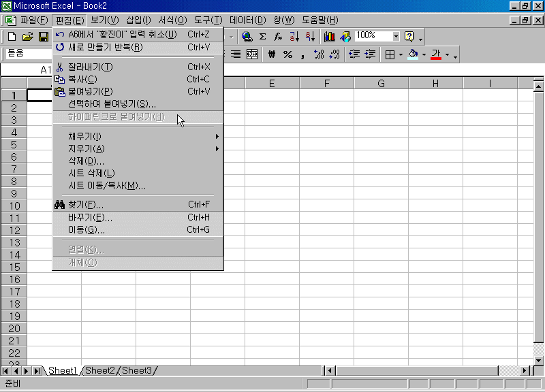Switch to the Sheet2 tab
The height and width of the screenshot is (392, 545).
99,370
